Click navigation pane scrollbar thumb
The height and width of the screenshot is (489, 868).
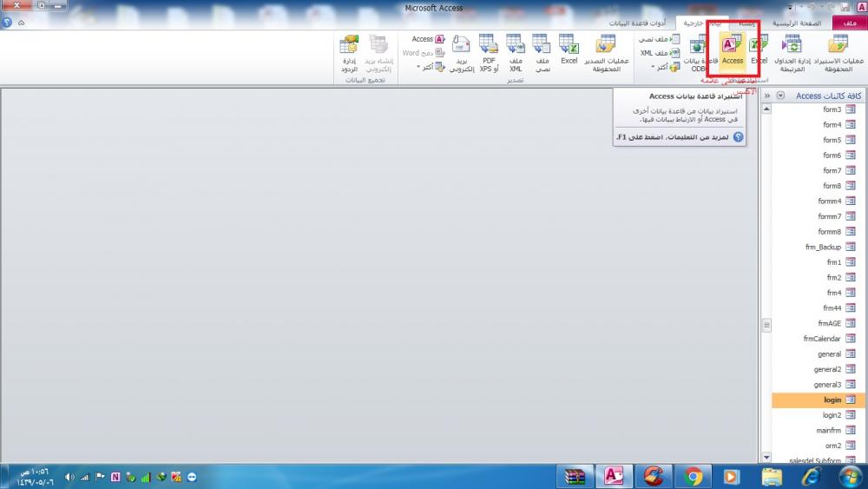(766, 325)
